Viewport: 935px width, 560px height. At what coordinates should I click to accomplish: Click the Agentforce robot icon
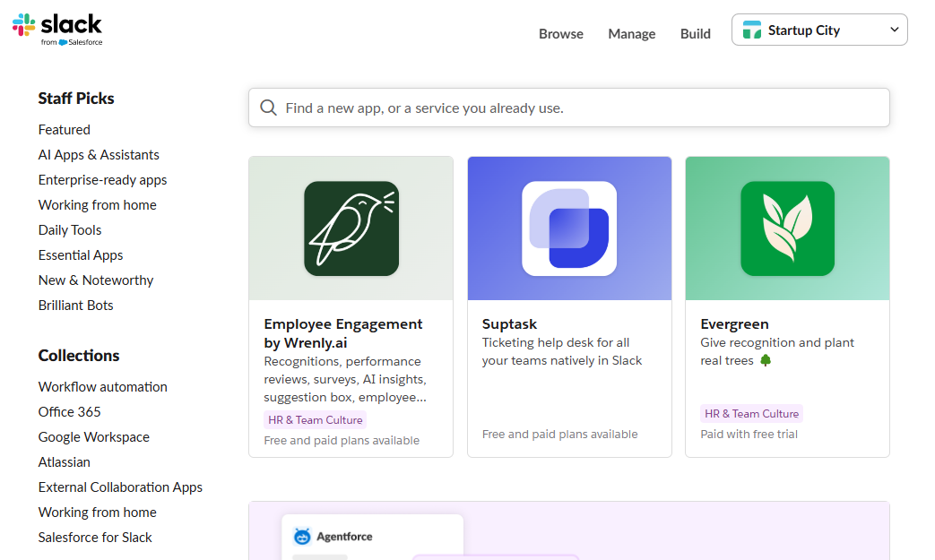(302, 536)
